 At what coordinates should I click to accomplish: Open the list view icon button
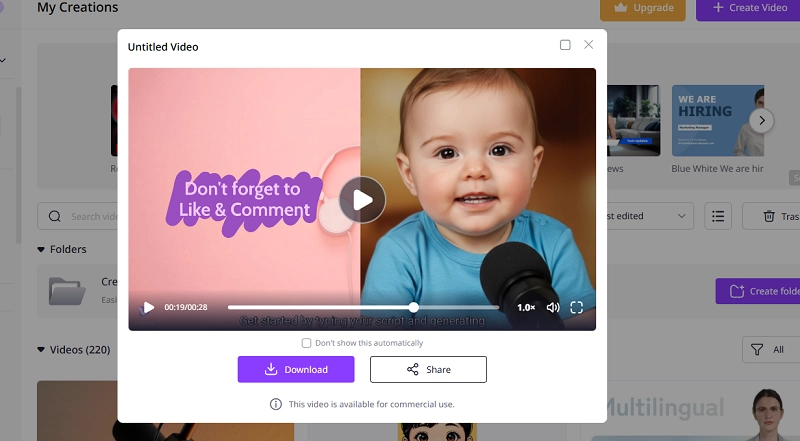tap(718, 216)
